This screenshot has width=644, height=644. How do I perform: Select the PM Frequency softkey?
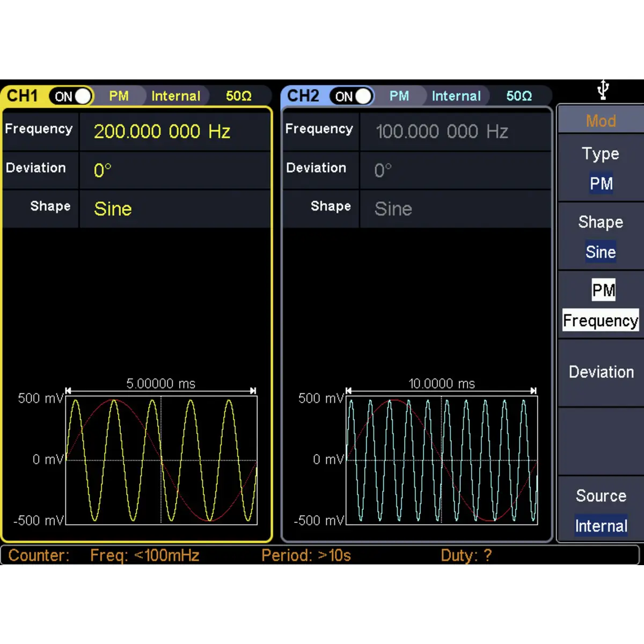tap(601, 305)
